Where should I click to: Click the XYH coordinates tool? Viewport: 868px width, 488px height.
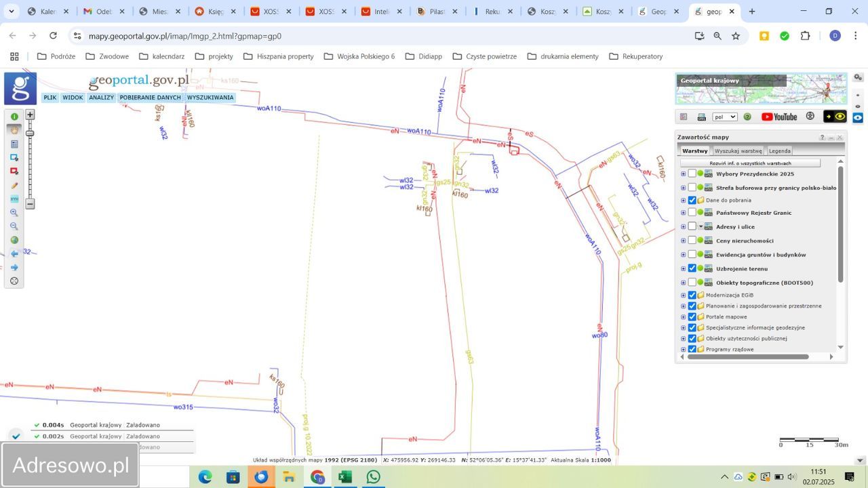14,199
